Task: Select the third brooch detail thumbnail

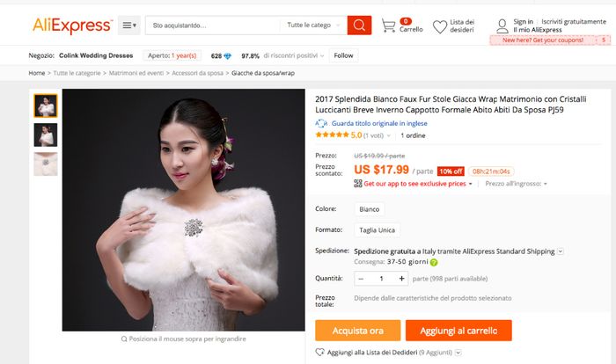Action: pos(46,164)
